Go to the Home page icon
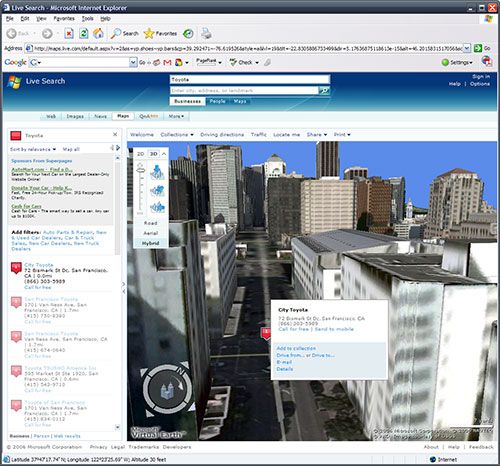Screen dimensions: 500x466 98,33
